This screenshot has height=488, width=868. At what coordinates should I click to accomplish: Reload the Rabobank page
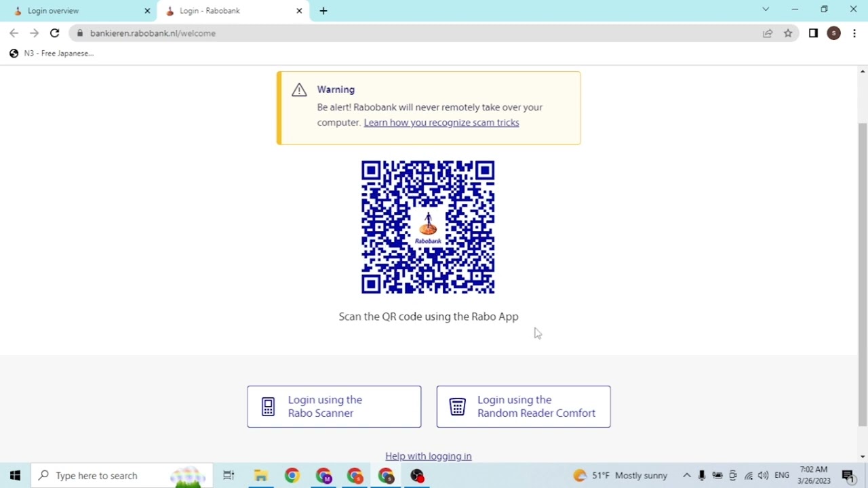pos(54,33)
